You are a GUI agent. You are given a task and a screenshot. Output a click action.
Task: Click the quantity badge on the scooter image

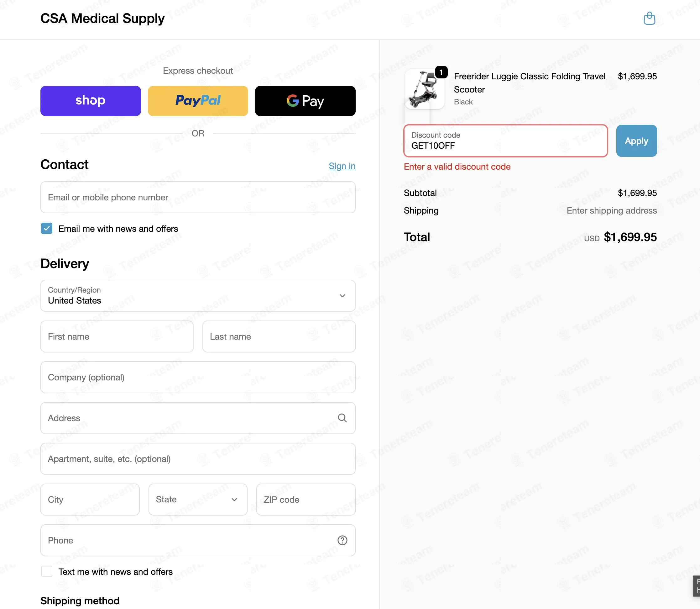pyautogui.click(x=441, y=72)
